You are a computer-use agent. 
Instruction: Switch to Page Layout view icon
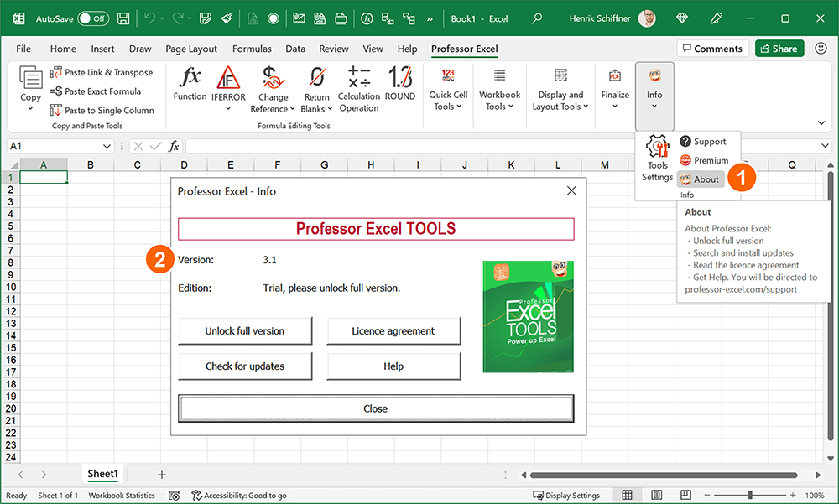tap(657, 495)
